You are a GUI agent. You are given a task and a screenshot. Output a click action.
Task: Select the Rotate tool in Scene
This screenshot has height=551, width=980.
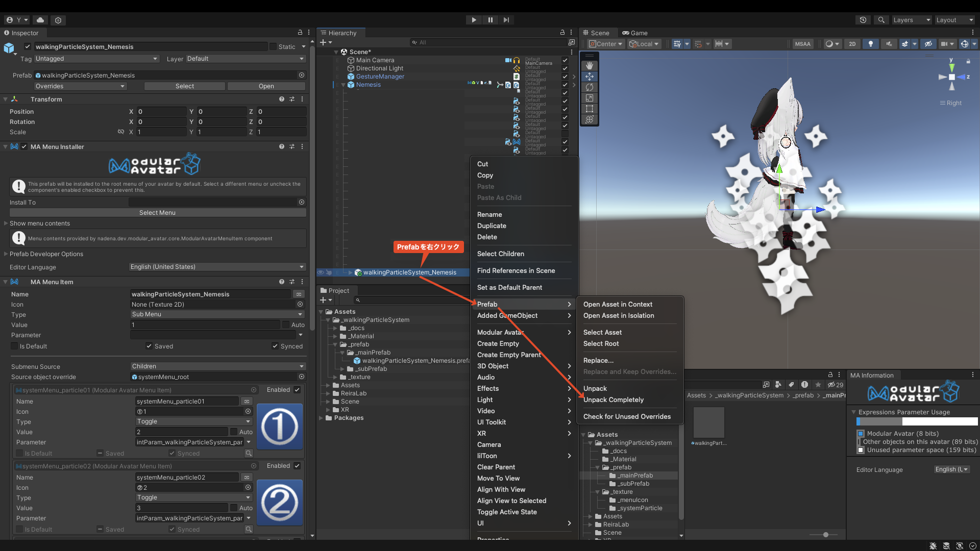(590, 87)
